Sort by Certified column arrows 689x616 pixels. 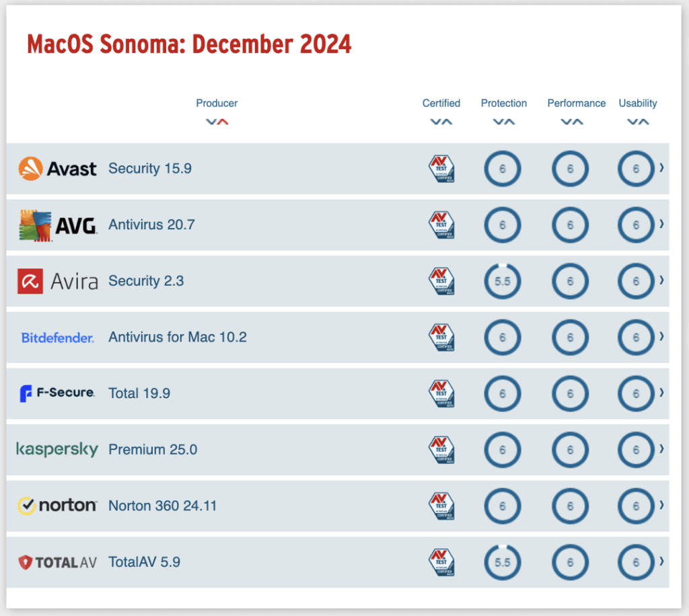click(x=441, y=122)
